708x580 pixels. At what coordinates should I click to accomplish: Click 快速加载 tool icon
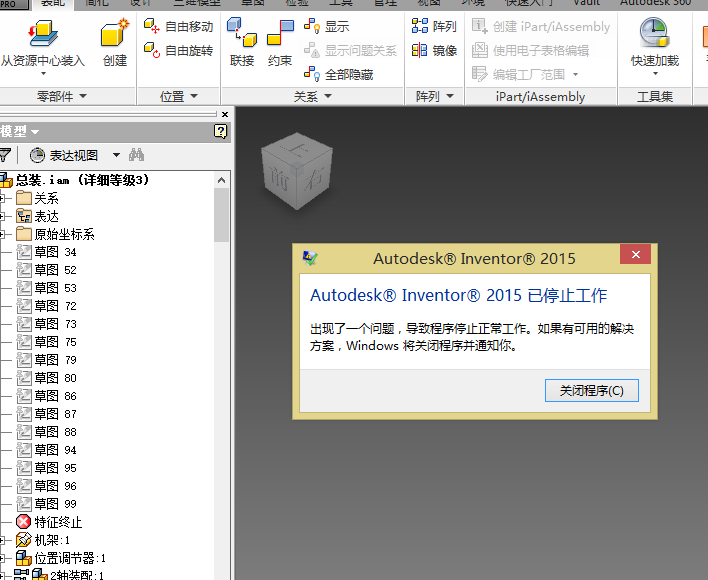[654, 32]
